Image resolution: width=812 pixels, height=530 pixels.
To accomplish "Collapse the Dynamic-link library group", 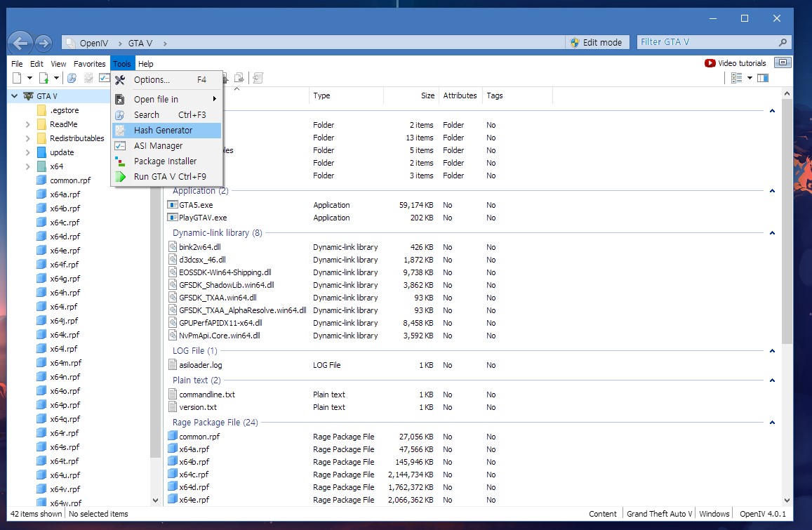I will pyautogui.click(x=772, y=233).
